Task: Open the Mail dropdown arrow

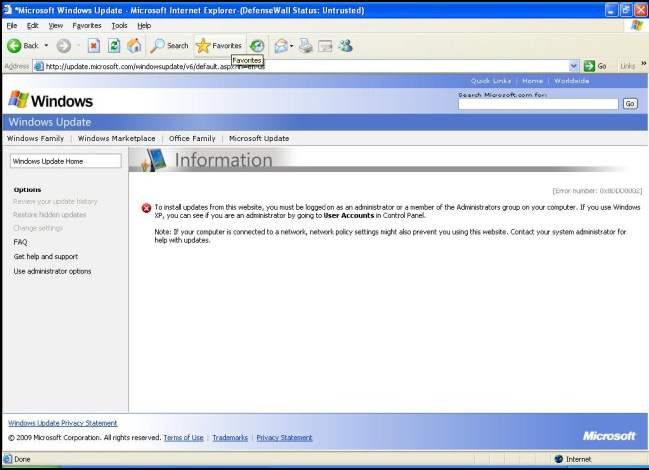Action: pos(291,46)
